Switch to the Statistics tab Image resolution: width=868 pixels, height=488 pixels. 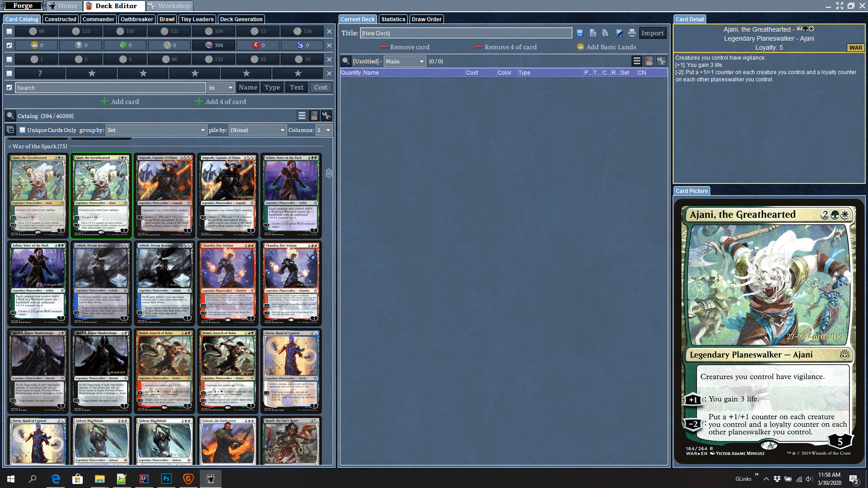[393, 19]
